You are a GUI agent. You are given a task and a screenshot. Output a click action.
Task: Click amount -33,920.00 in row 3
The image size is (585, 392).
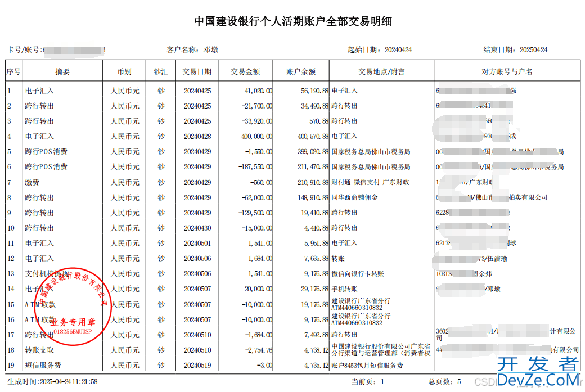click(257, 121)
